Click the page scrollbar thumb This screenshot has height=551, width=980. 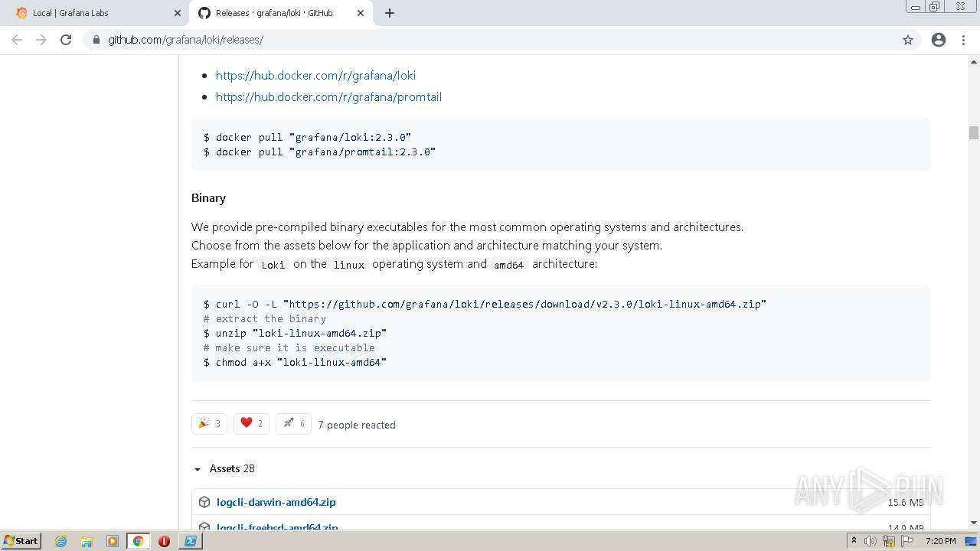974,132
